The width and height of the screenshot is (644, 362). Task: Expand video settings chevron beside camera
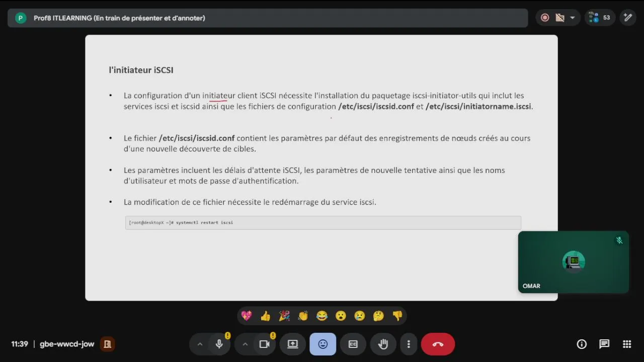pyautogui.click(x=245, y=344)
